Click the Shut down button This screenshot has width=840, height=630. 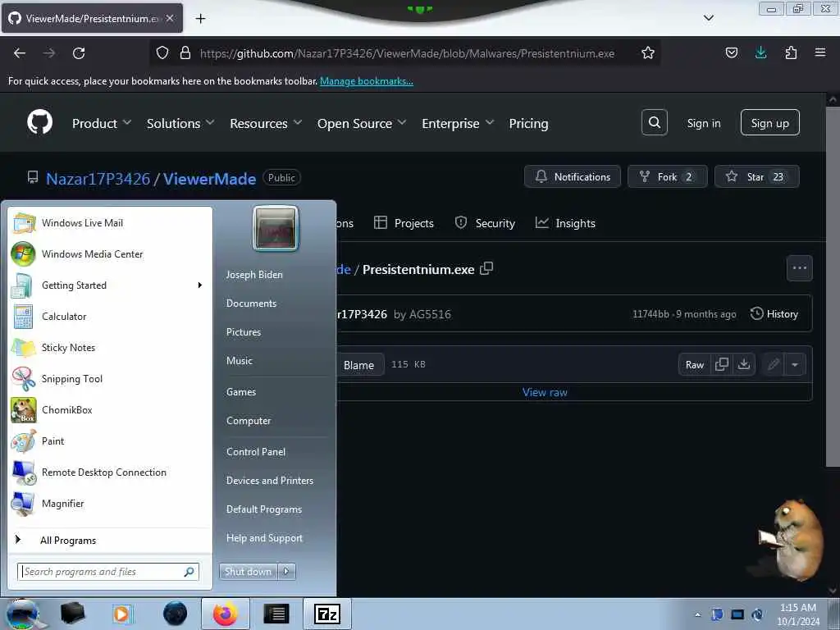[249, 572]
